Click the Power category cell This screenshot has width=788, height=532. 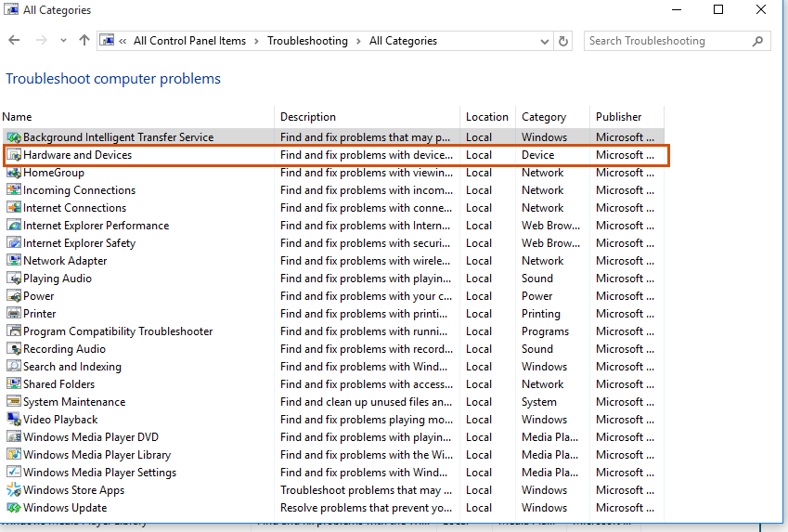tap(536, 295)
